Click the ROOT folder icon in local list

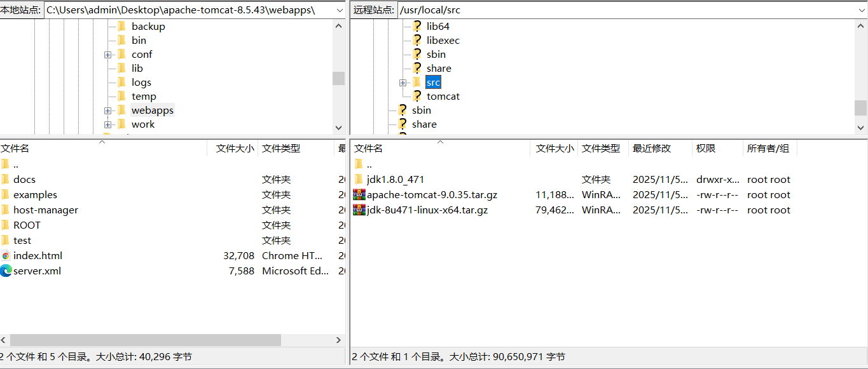click(x=5, y=225)
